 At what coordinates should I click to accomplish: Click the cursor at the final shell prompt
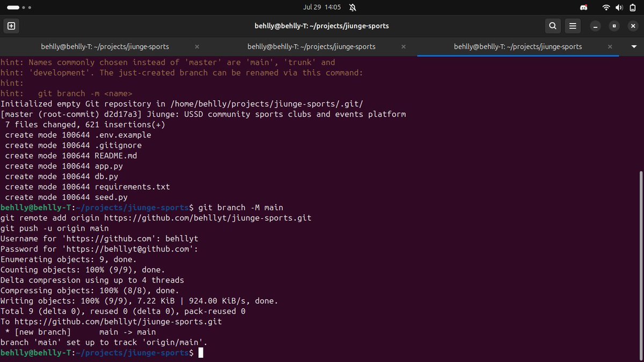click(201, 353)
